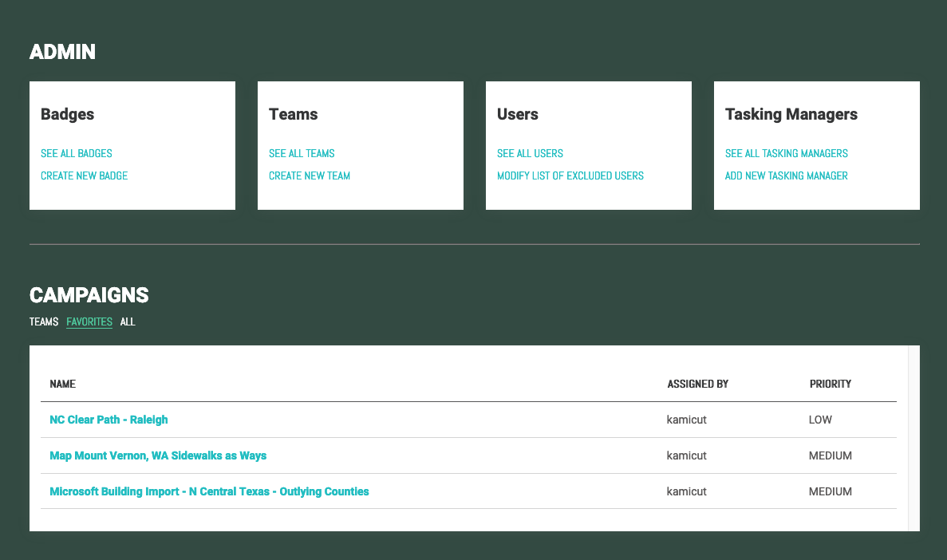
Task: Click the Assigned By column header
Action: [x=697, y=385]
